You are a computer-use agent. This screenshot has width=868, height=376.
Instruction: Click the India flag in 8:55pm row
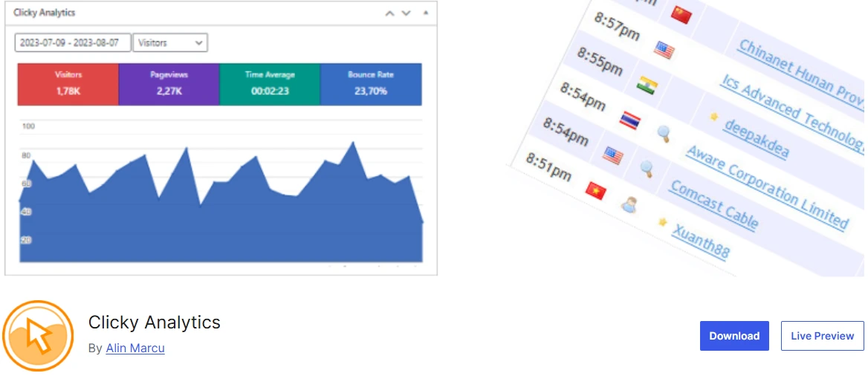pyautogui.click(x=647, y=85)
